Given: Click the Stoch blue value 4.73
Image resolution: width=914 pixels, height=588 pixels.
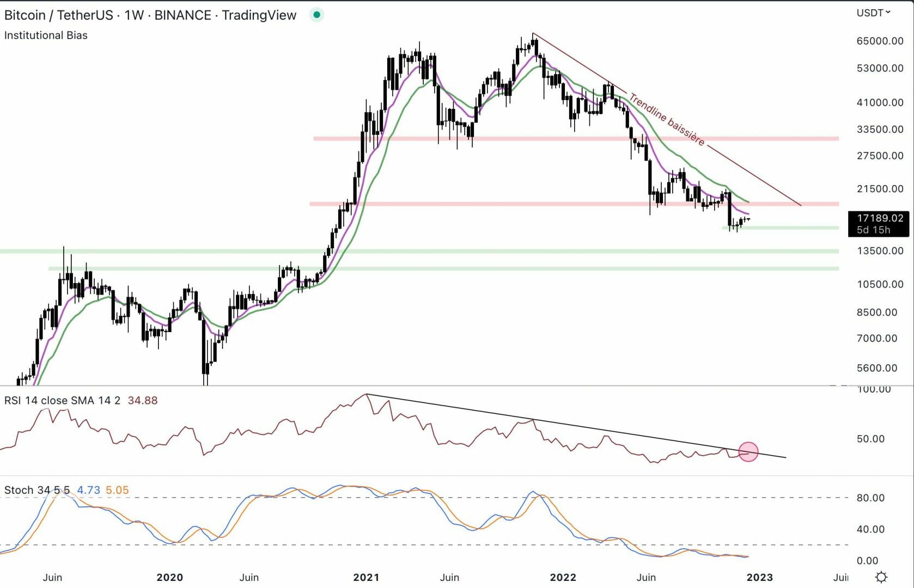Looking at the screenshot, I should [88, 490].
